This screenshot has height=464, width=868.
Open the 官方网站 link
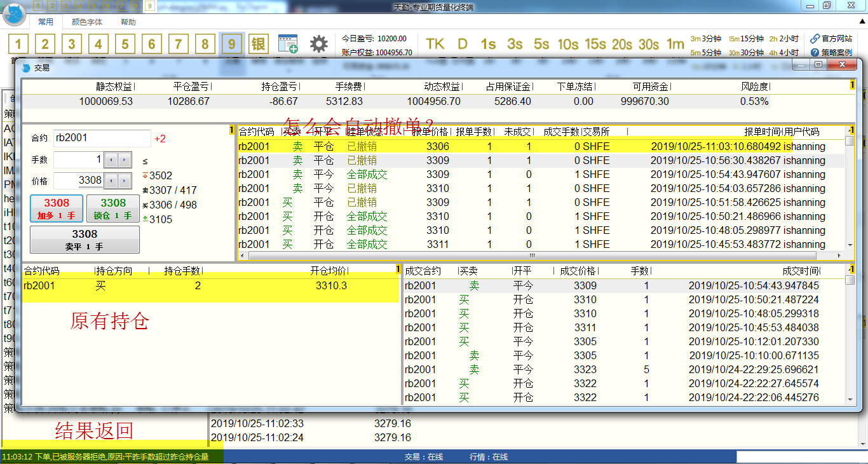[x=831, y=39]
